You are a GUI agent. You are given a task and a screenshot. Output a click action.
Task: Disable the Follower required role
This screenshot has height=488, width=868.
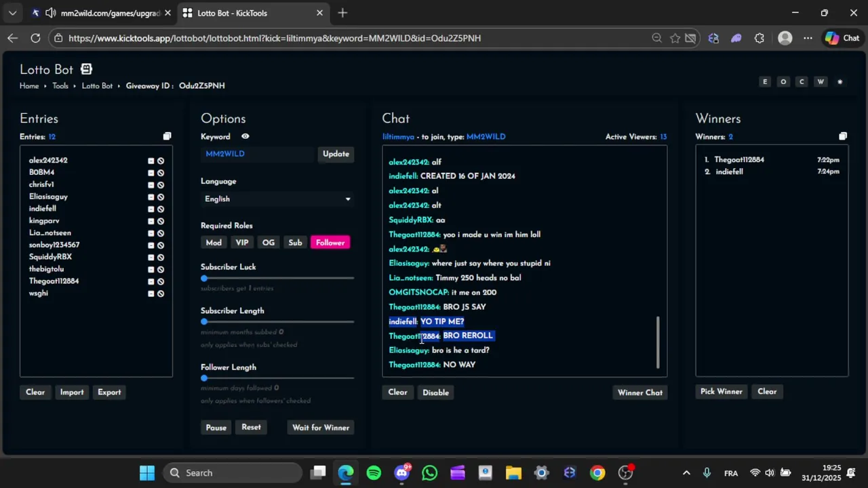[330, 243]
